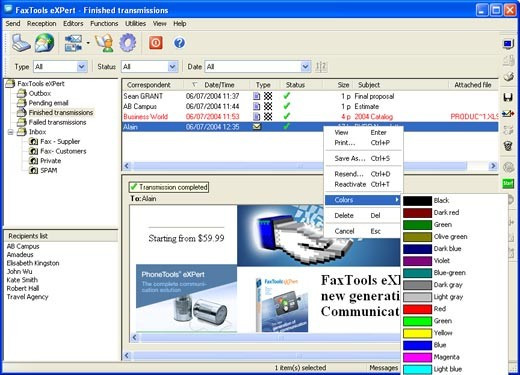This screenshot has height=375, width=520.
Task: Pick the Yellow color swatch
Action: pos(417,333)
